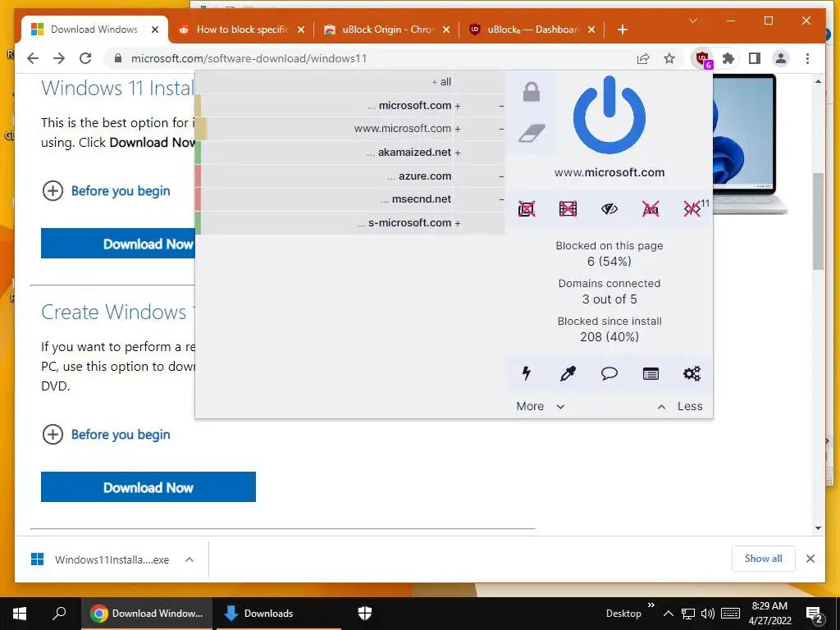Click the padlock save-rules icon
Screen dimensions: 840x630
(531, 92)
